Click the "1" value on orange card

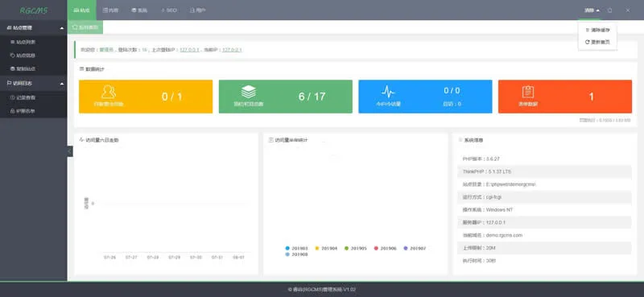pos(592,97)
